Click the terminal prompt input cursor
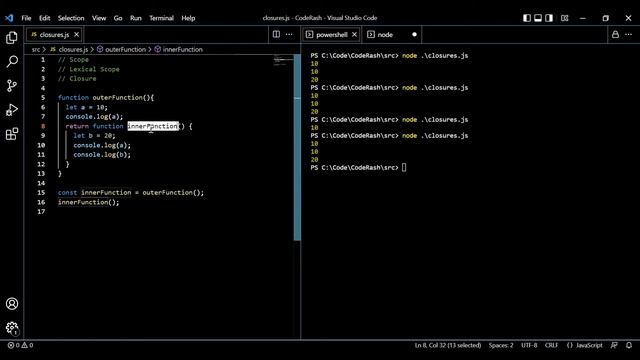Viewport: 640px width, 360px height. [x=404, y=168]
